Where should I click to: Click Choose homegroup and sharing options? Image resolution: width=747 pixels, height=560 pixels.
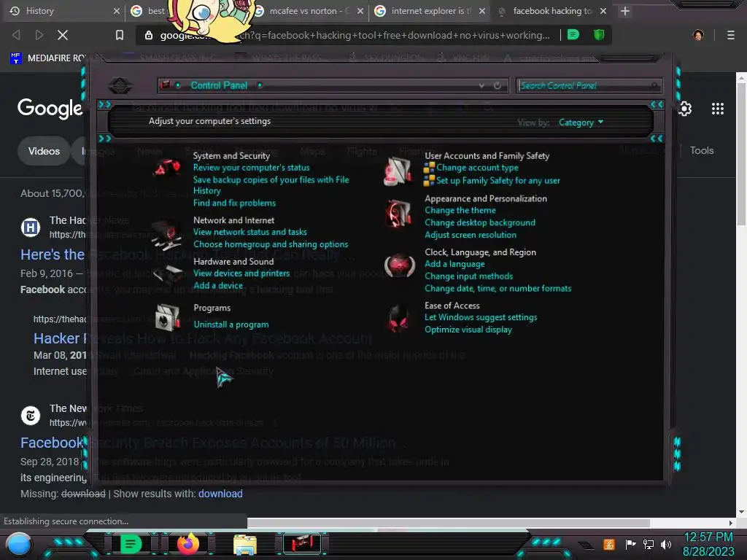pyautogui.click(x=271, y=244)
